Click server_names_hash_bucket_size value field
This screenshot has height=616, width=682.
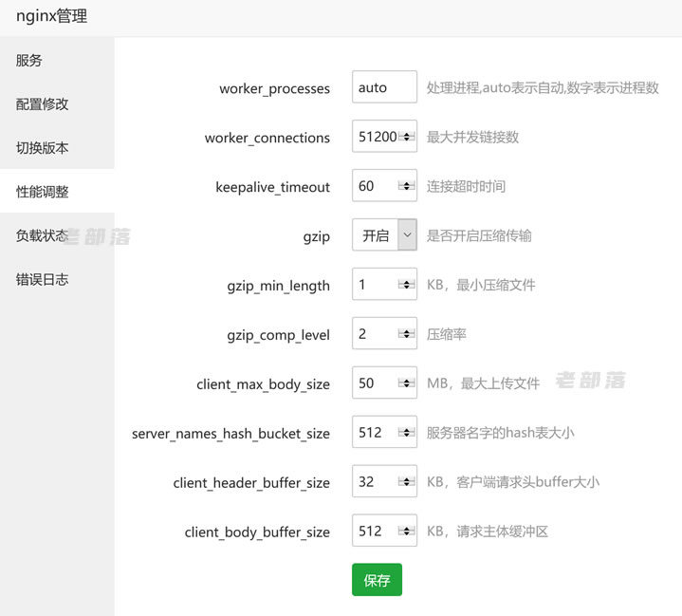(384, 432)
